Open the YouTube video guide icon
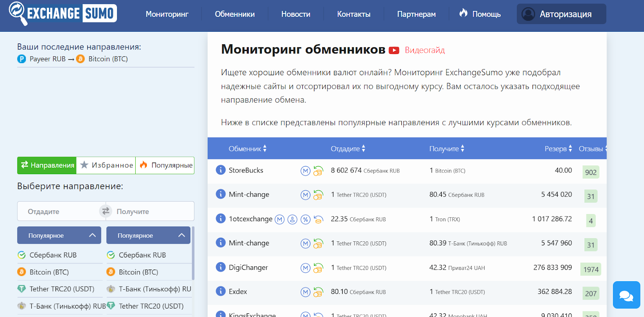Viewport: 644px width, 317px height. coord(394,50)
